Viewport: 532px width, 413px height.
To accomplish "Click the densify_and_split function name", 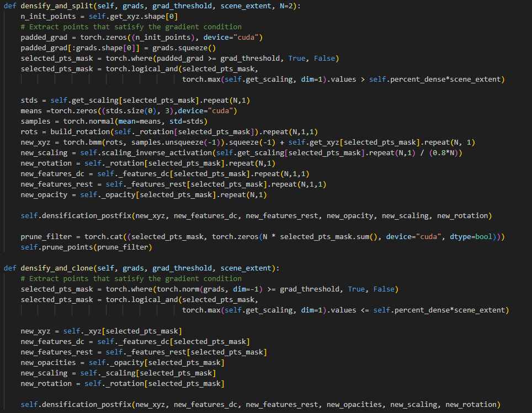I will (57, 6).
